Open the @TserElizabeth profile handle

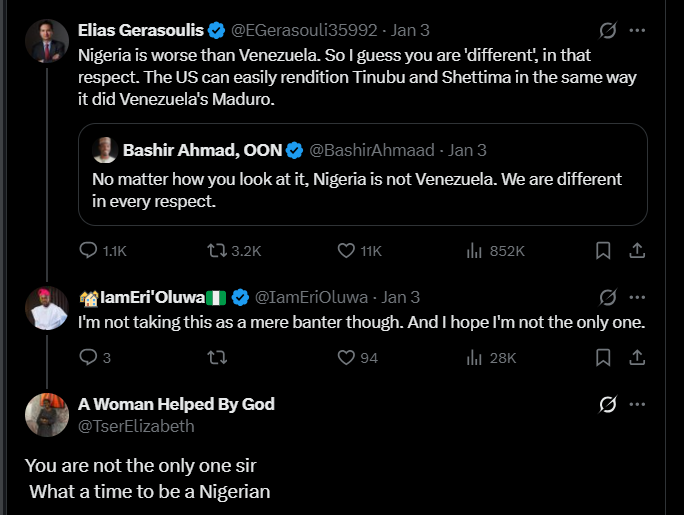click(x=136, y=426)
